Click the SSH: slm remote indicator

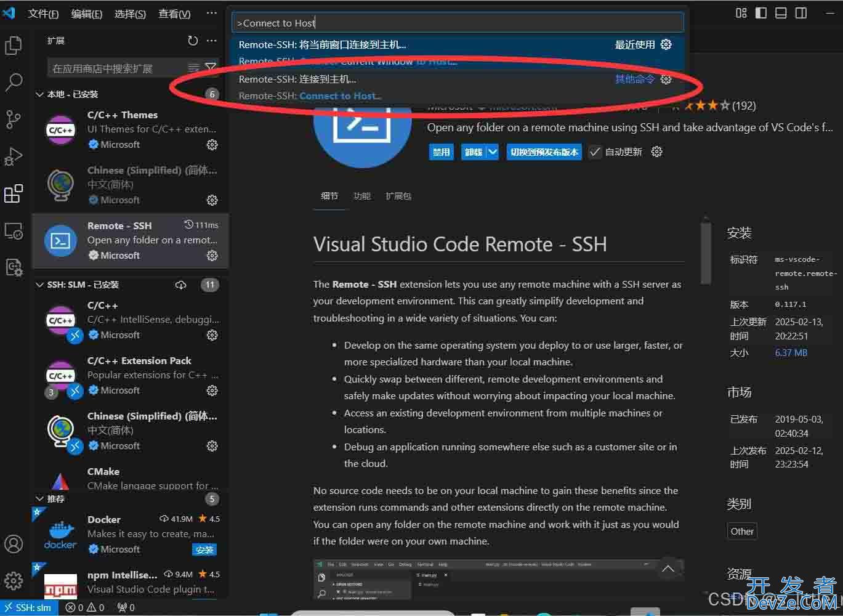click(x=29, y=607)
